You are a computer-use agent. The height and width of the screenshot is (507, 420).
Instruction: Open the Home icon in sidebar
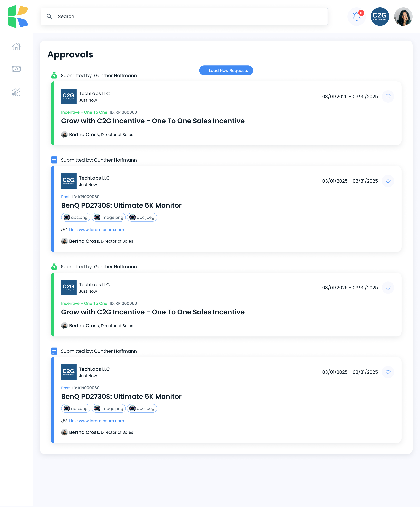click(x=16, y=47)
